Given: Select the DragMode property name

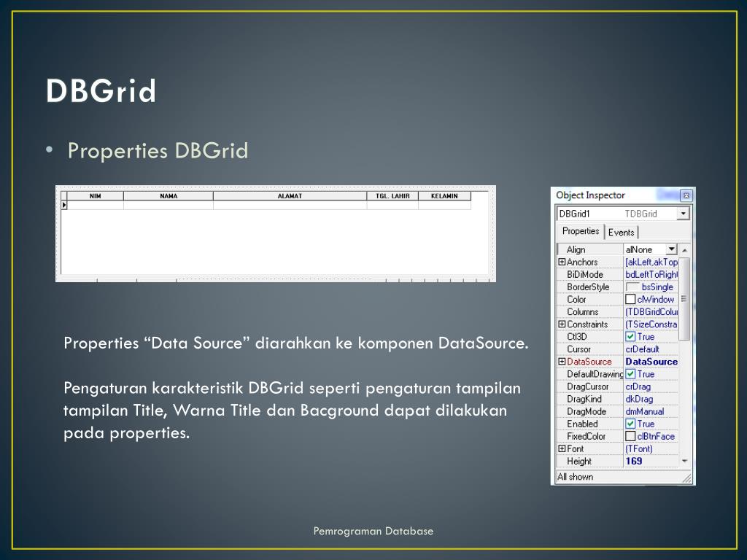Looking at the screenshot, I should 587,411.
